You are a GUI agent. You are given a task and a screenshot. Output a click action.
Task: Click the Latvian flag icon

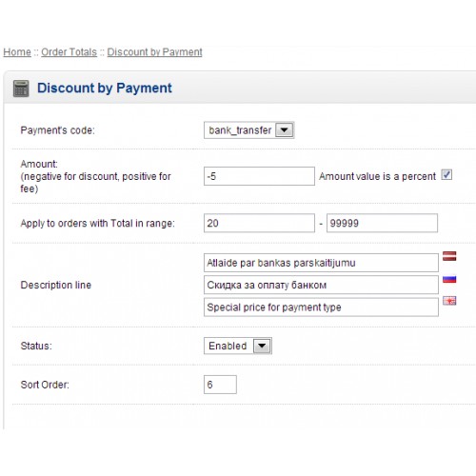[449, 256]
